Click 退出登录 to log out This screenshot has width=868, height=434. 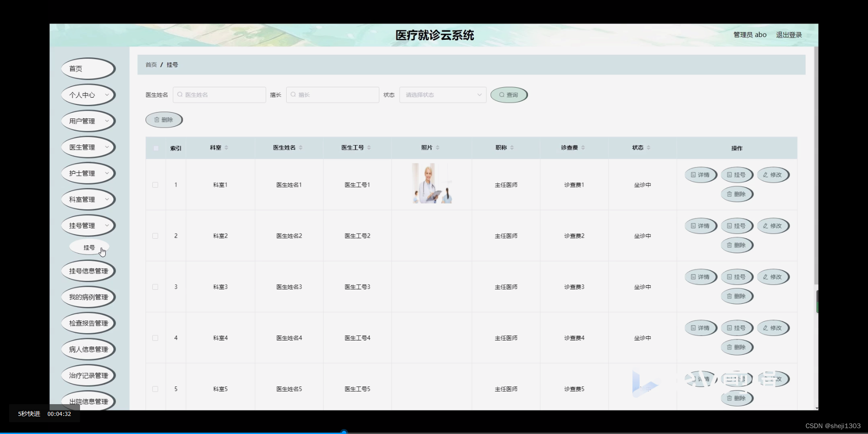tap(788, 34)
